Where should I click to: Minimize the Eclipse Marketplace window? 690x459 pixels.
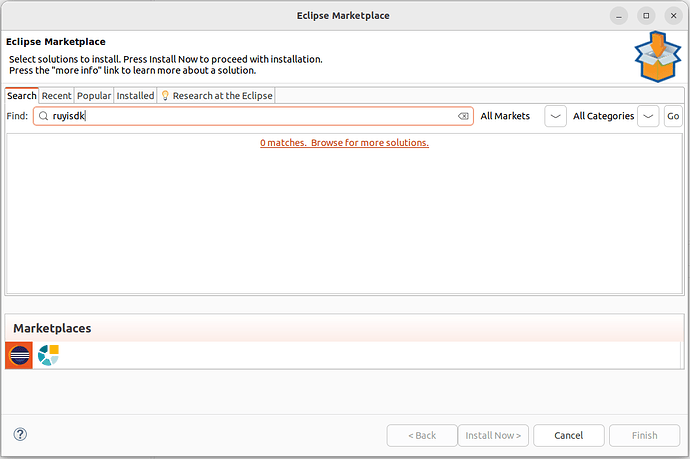(x=619, y=16)
